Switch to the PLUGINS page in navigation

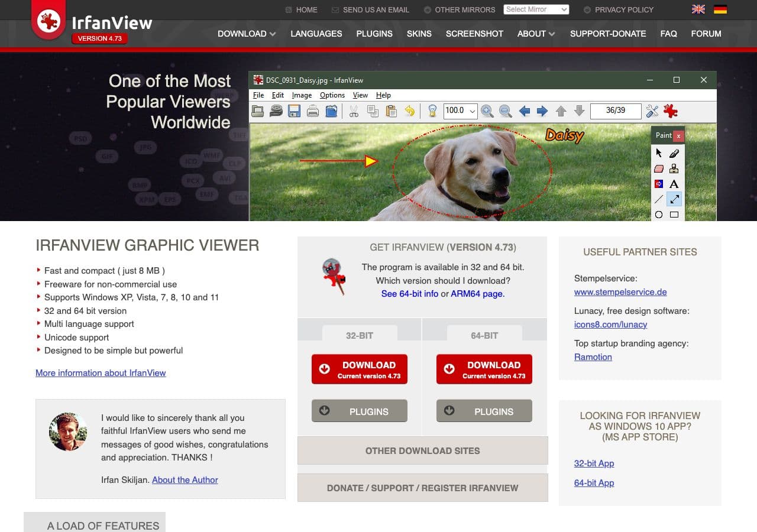click(374, 34)
